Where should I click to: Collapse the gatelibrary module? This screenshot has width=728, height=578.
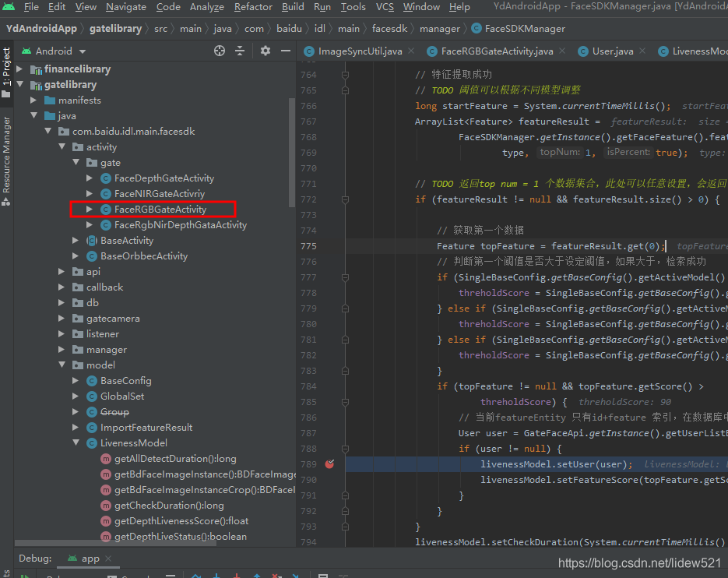point(19,85)
